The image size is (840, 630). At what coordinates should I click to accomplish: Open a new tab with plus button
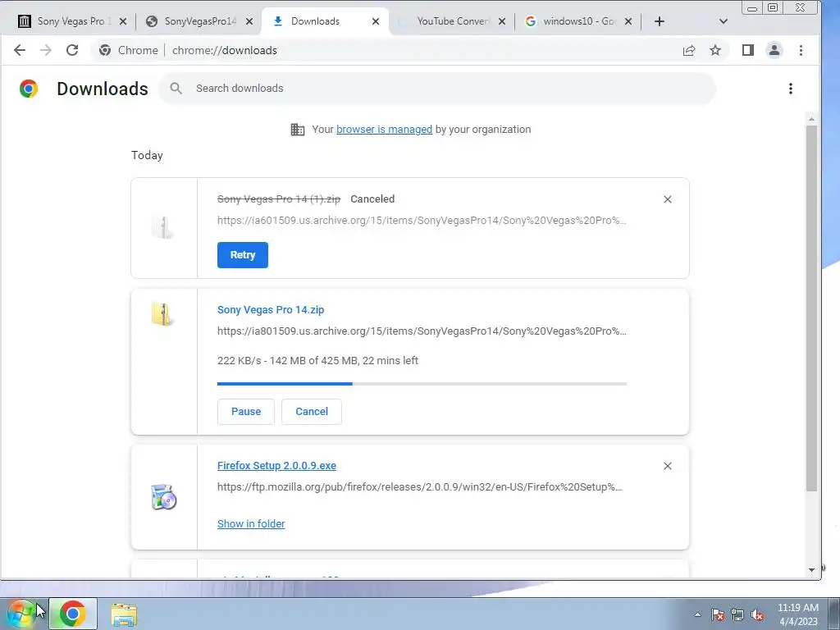coord(660,21)
